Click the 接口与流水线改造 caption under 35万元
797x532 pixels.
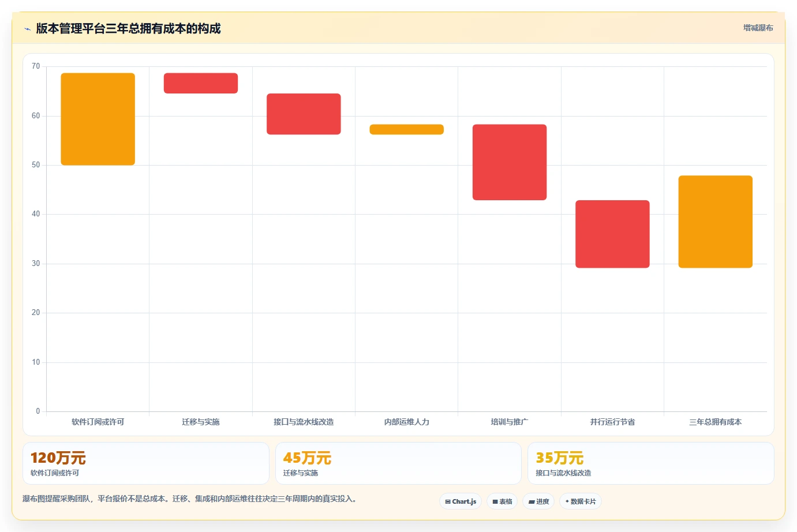click(x=563, y=473)
